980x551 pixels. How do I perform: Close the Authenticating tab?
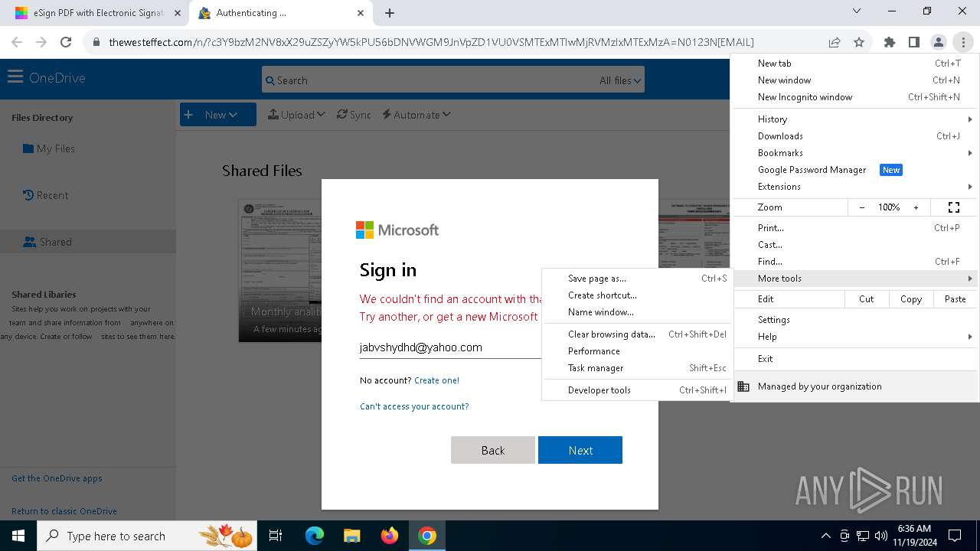[x=361, y=13]
